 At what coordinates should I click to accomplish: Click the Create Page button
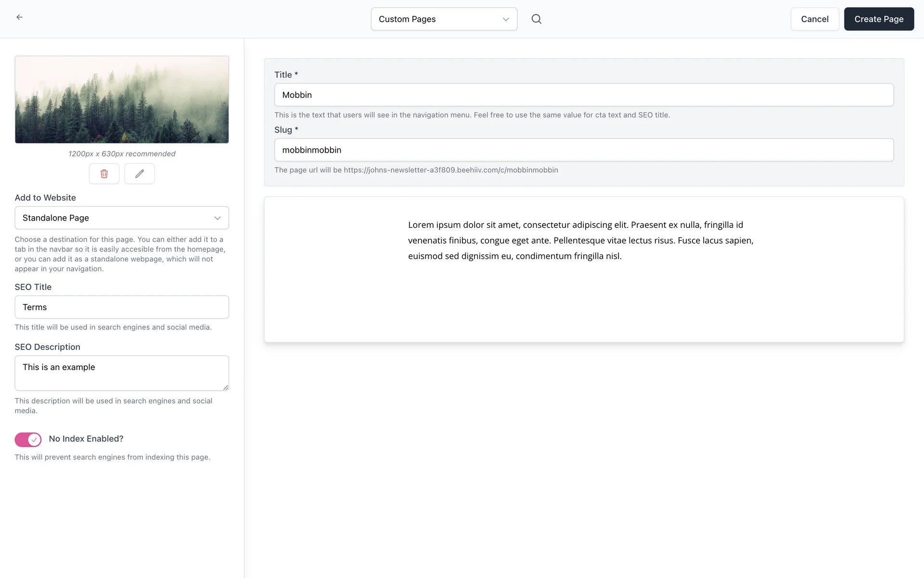[879, 19]
